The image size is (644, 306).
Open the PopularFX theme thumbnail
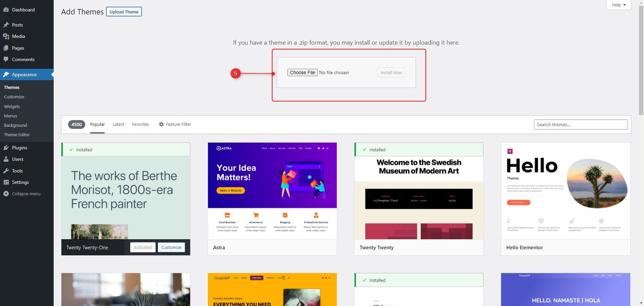(566, 289)
